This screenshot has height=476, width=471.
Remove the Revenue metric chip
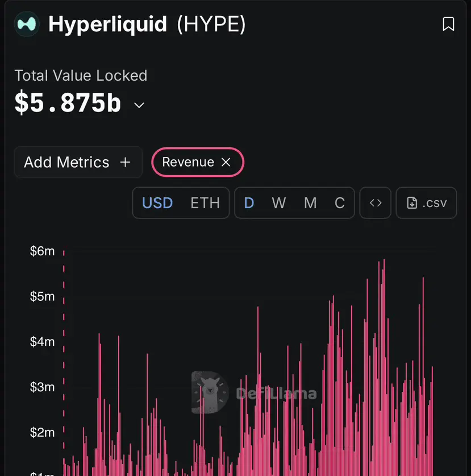(x=226, y=162)
